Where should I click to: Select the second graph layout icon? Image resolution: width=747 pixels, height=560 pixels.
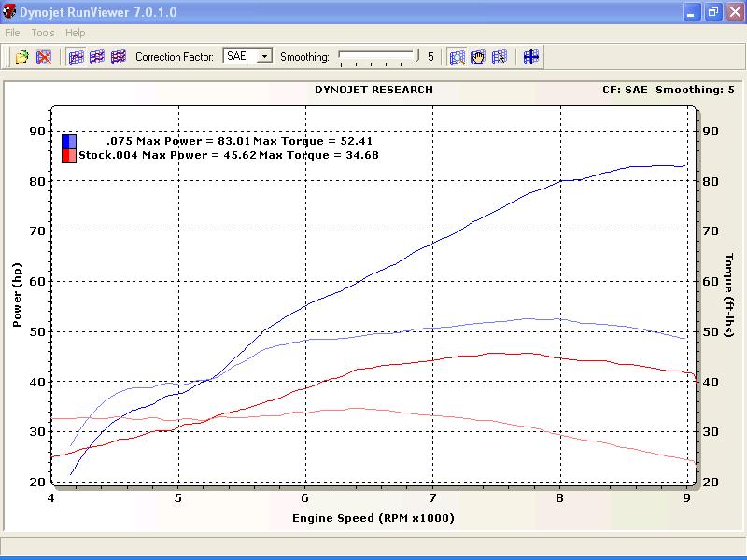point(97,57)
